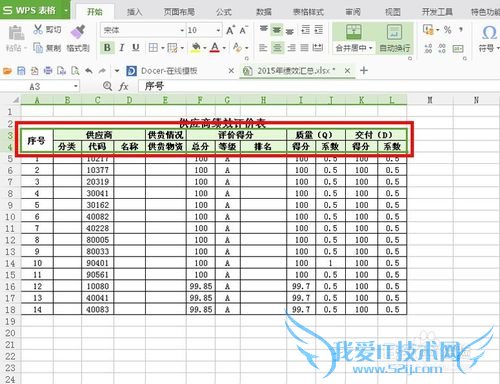Decrease font size with the smaller A icon
500x384 pixels.
[244, 30]
